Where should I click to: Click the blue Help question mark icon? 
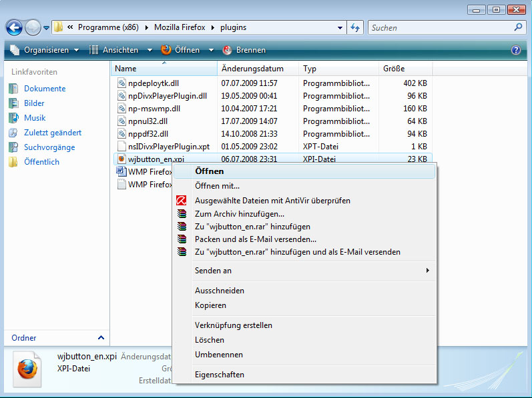(516, 50)
